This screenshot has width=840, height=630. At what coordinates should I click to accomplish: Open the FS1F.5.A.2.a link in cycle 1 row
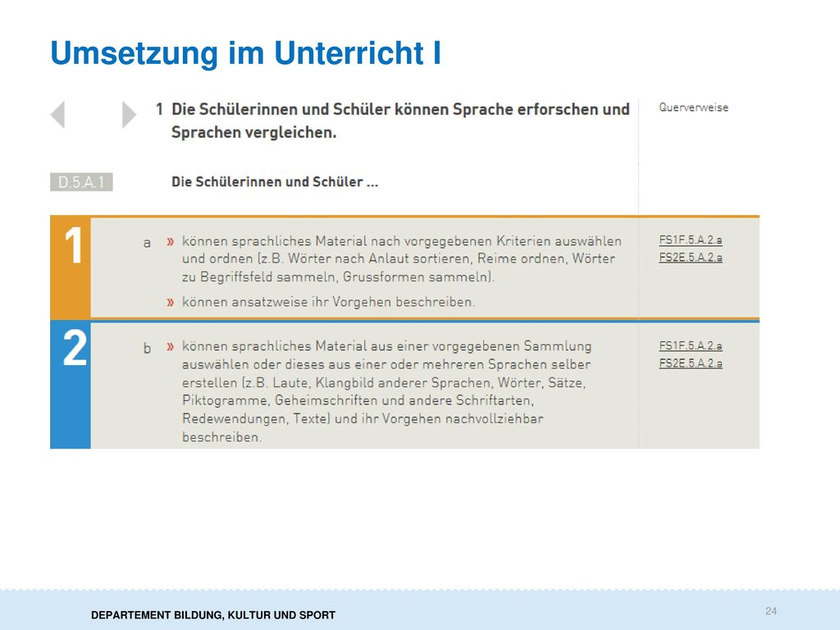[691, 240]
